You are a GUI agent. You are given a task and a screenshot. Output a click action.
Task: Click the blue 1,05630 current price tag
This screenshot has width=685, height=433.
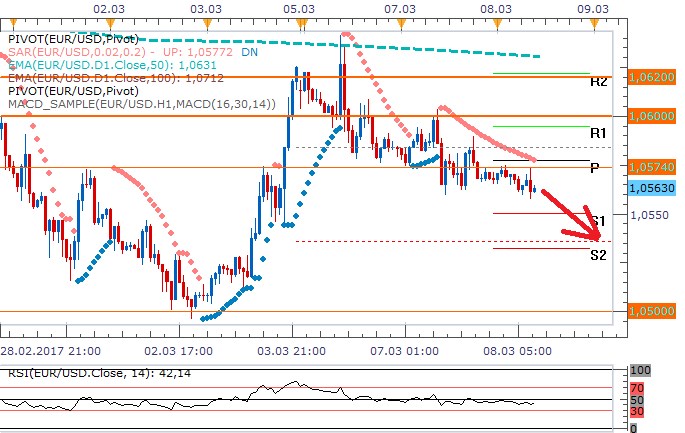pyautogui.click(x=652, y=187)
